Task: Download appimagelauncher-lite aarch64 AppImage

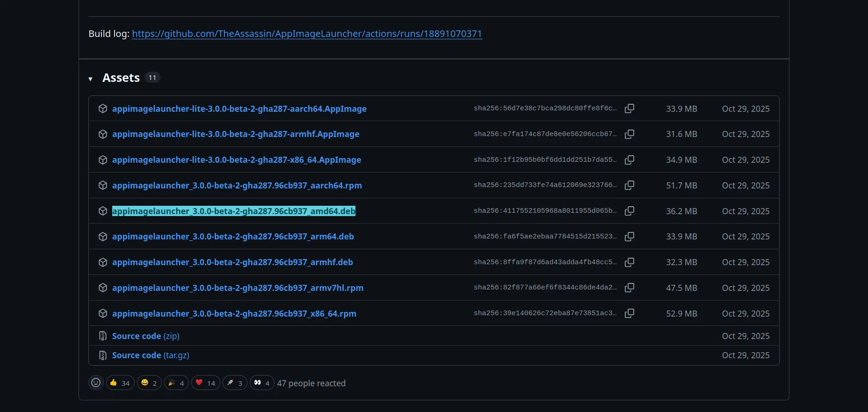Action: 239,108
